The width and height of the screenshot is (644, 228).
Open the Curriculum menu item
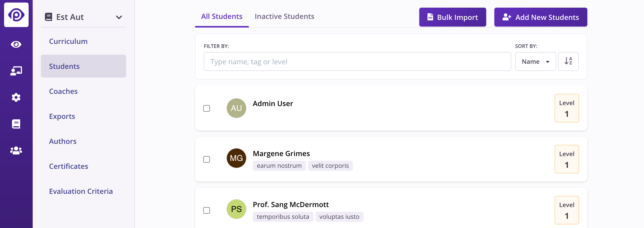[x=68, y=41]
